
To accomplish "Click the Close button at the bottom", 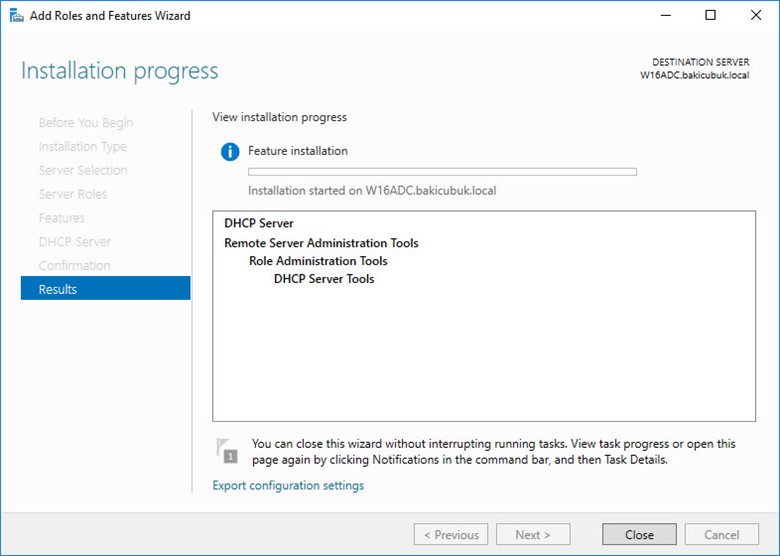I will pyautogui.click(x=639, y=535).
